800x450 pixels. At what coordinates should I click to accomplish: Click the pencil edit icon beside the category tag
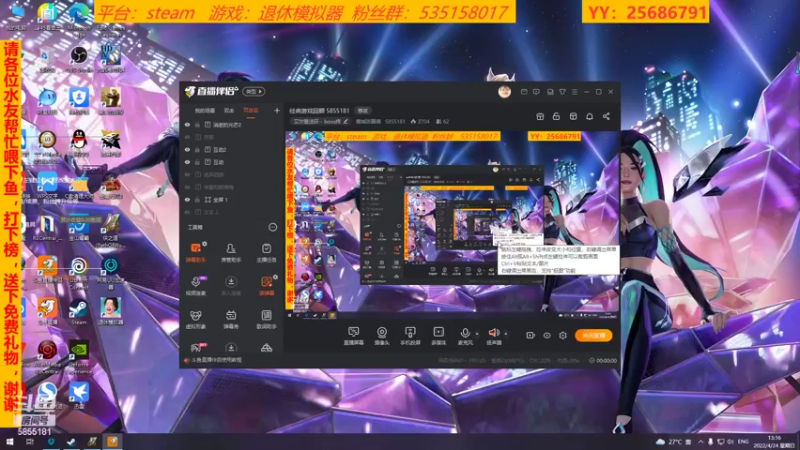pos(345,121)
